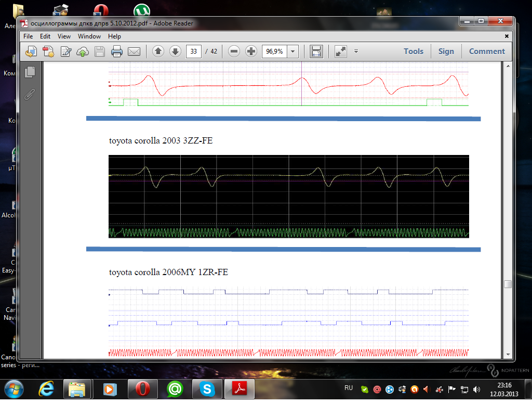Click the 1ZR-FE blue waveform oscillogram image
532x416 pixels.
(x=289, y=322)
